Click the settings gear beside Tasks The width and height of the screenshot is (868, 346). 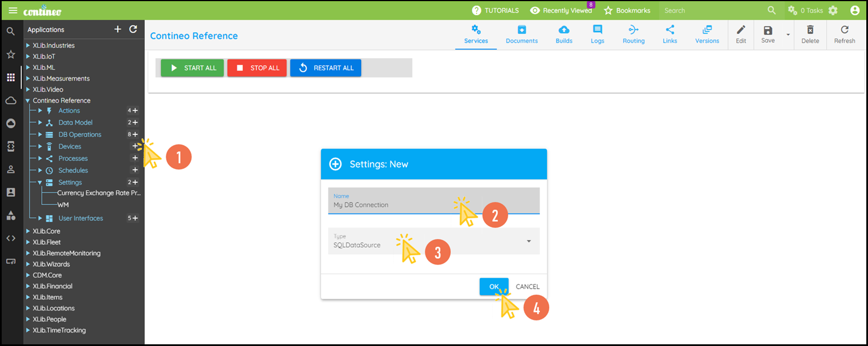pos(833,10)
